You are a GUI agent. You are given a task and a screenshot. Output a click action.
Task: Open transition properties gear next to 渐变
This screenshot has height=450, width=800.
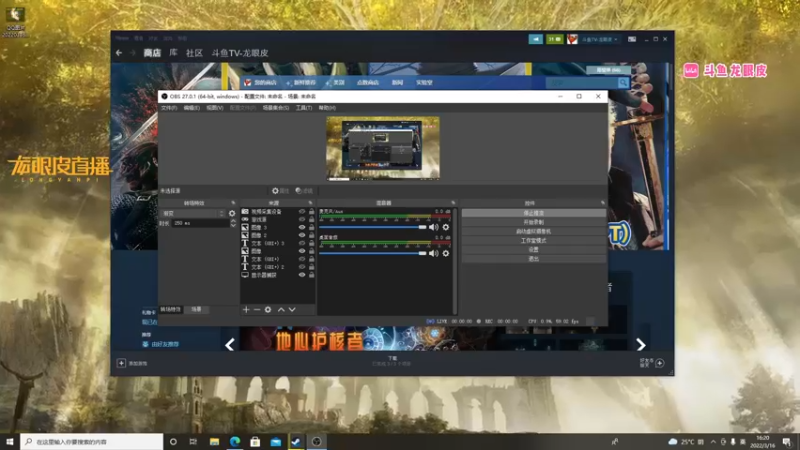click(232, 213)
